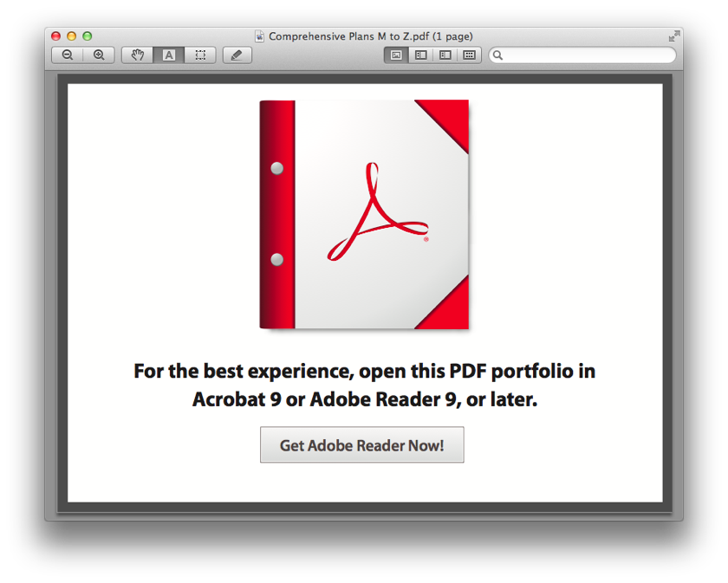The height and width of the screenshot is (583, 728).
Task: Open search options via magnifying glass
Action: (497, 55)
